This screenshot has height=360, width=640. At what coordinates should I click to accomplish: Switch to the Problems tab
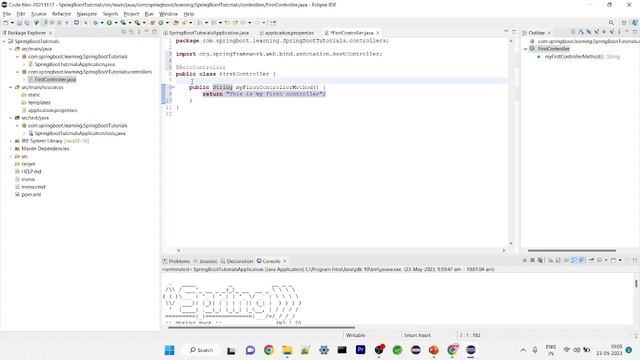pyautogui.click(x=177, y=261)
